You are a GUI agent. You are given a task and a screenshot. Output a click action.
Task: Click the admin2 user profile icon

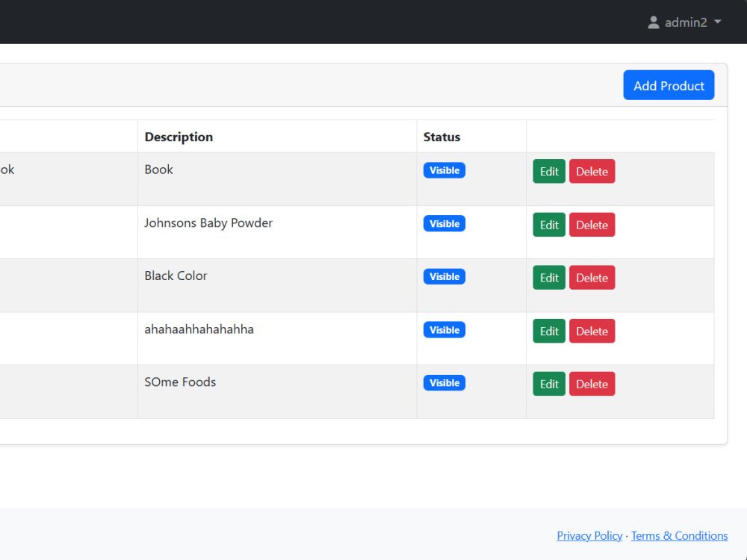pos(653,22)
